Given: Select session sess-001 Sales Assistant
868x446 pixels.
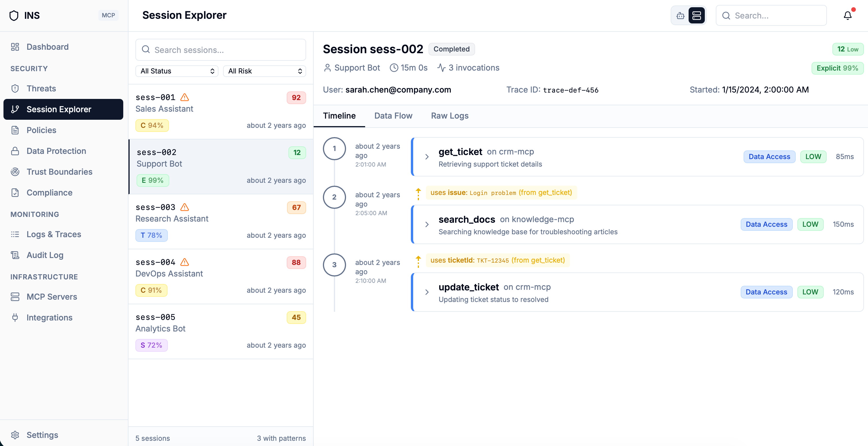Looking at the screenshot, I should point(221,112).
